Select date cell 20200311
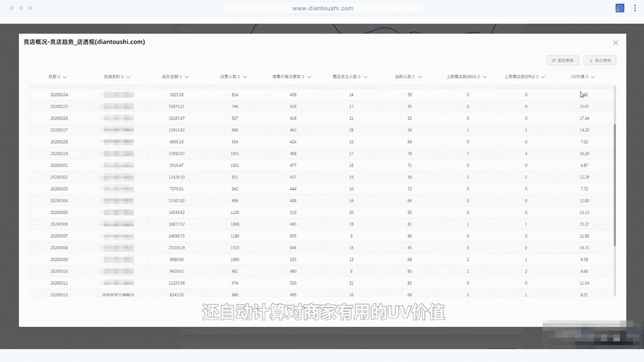Screen dimensions: 644x362 [x=59, y=283]
